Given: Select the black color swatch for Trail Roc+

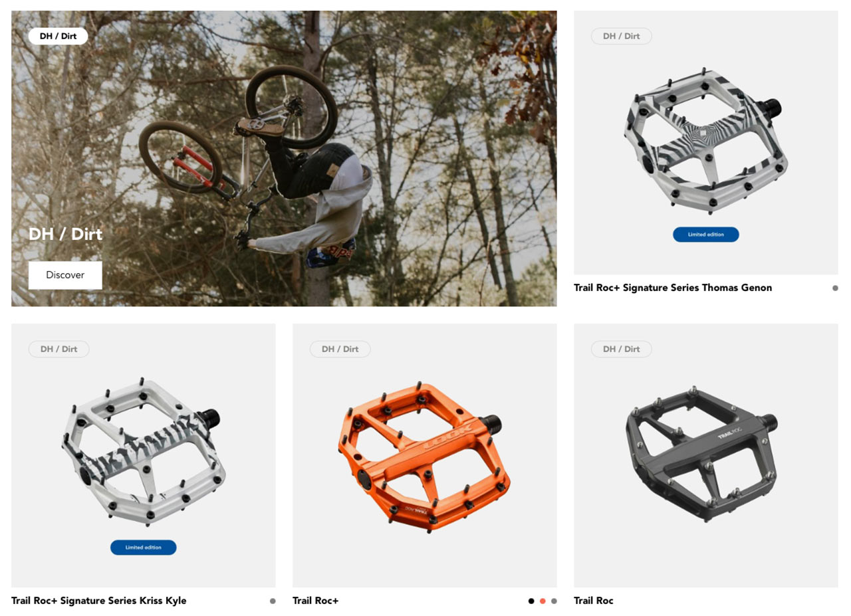Looking at the screenshot, I should coord(531,601).
